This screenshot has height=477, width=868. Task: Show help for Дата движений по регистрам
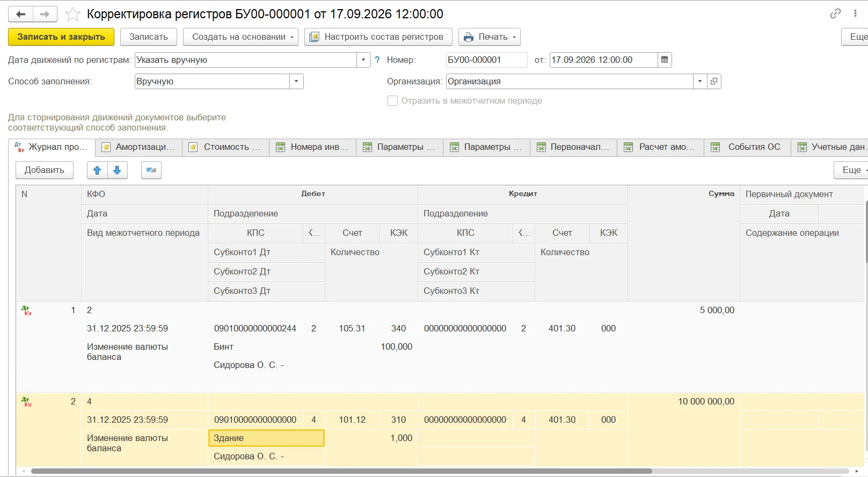[x=377, y=60]
